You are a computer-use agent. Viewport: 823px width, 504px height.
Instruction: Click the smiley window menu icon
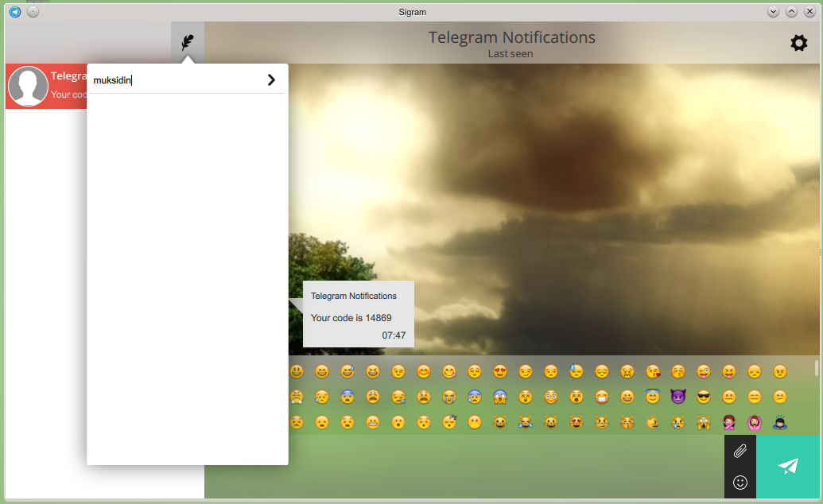(x=33, y=11)
